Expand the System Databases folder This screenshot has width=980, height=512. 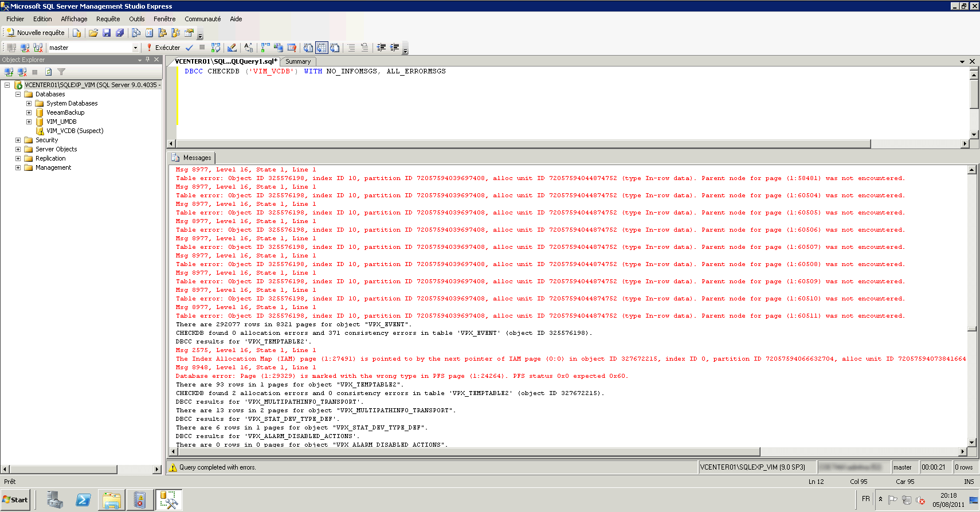pos(29,103)
